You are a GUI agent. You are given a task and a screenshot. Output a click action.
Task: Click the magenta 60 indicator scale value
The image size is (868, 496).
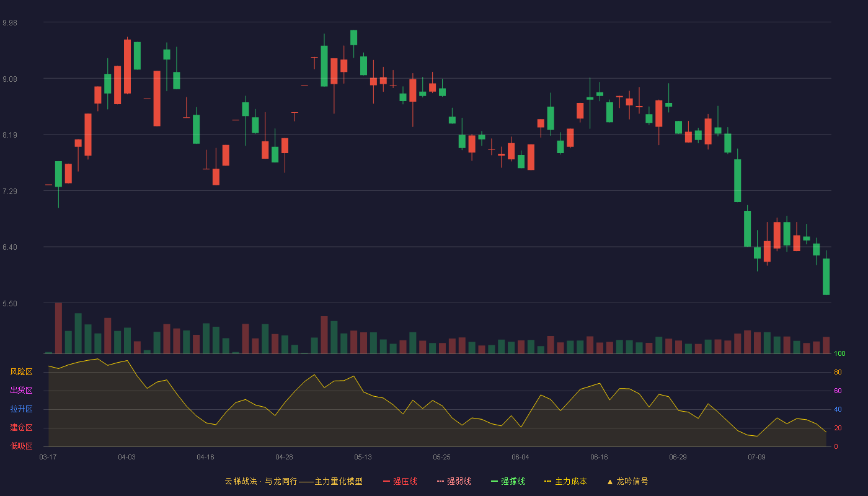coord(838,391)
